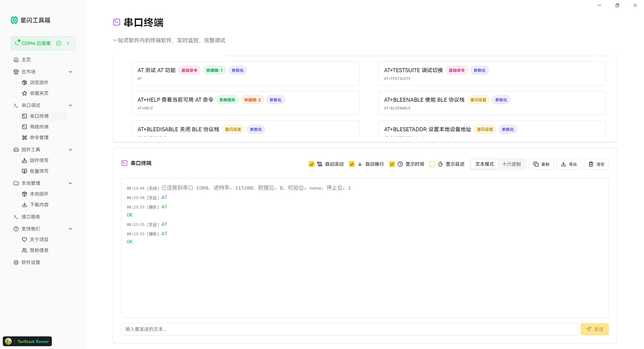Click the 发送 send button
The width and height of the screenshot is (644, 349).
(x=595, y=329)
